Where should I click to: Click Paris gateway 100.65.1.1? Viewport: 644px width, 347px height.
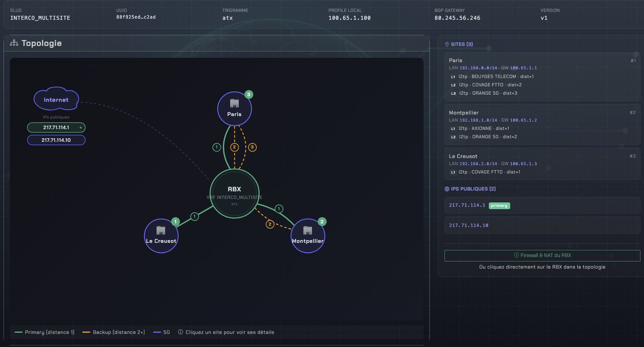point(523,68)
